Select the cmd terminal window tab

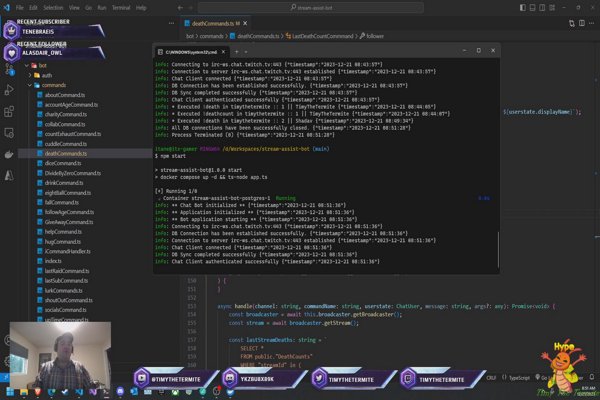[191, 52]
